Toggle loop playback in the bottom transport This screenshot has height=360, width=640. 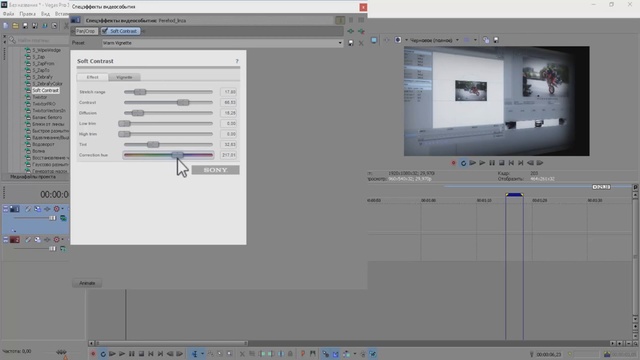point(103,354)
